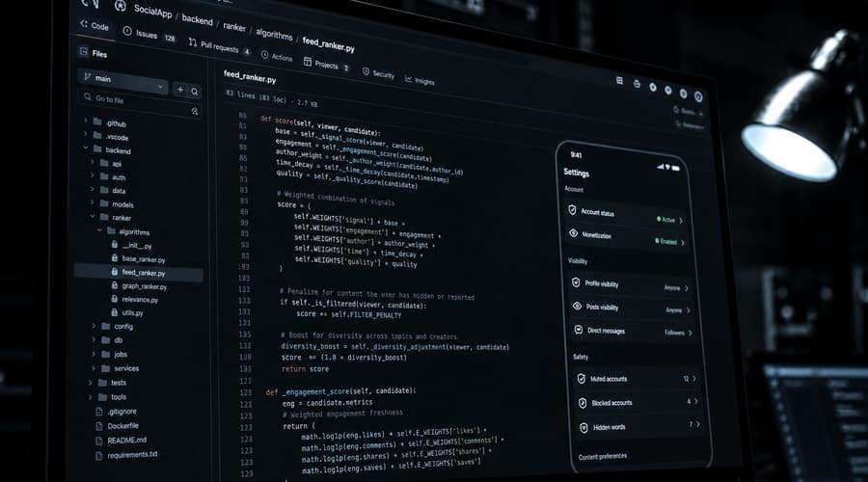Open graph_ranker.py in the tree
The width and height of the screenshot is (868, 482).
point(140,285)
